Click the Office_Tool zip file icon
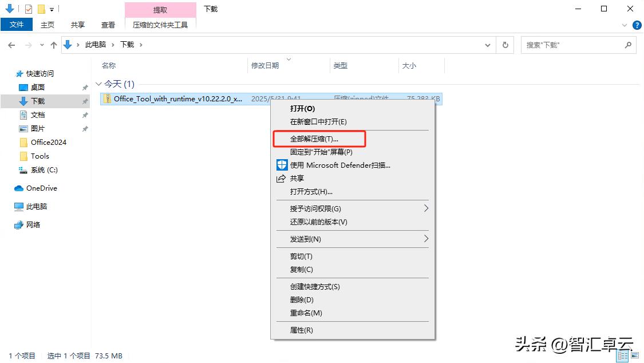 click(x=106, y=98)
